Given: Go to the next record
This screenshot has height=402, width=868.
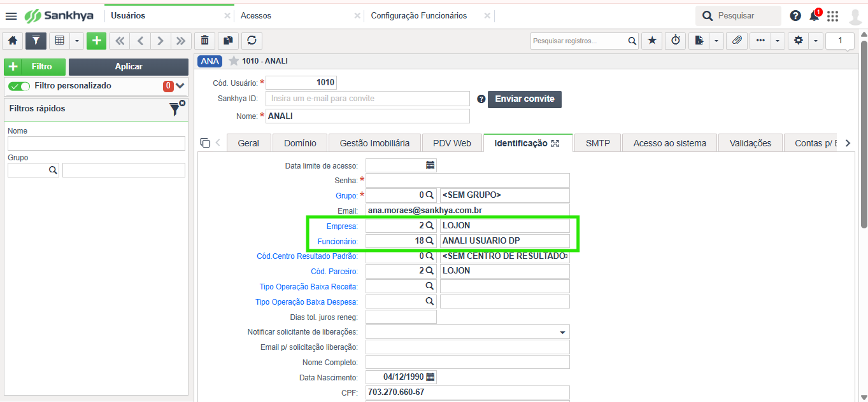Looking at the screenshot, I should coord(160,41).
